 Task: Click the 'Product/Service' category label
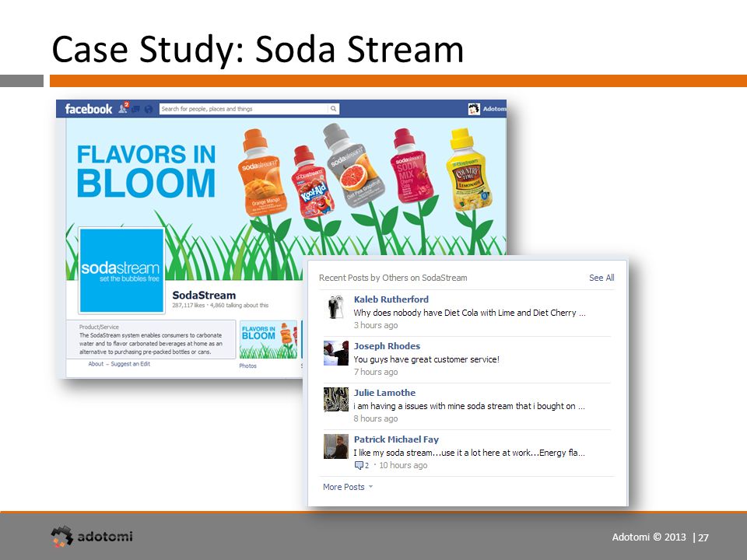point(99,327)
